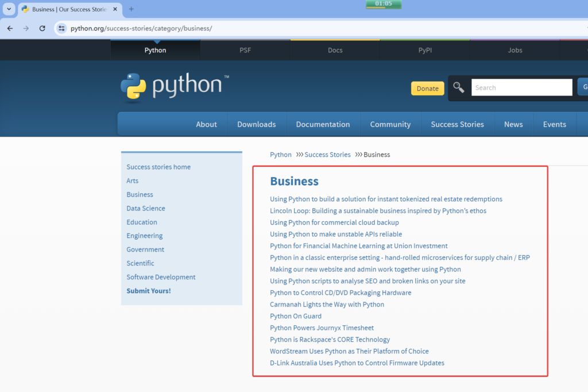Click the site info icon in address bar
The height and width of the screenshot is (392, 588).
tap(61, 28)
